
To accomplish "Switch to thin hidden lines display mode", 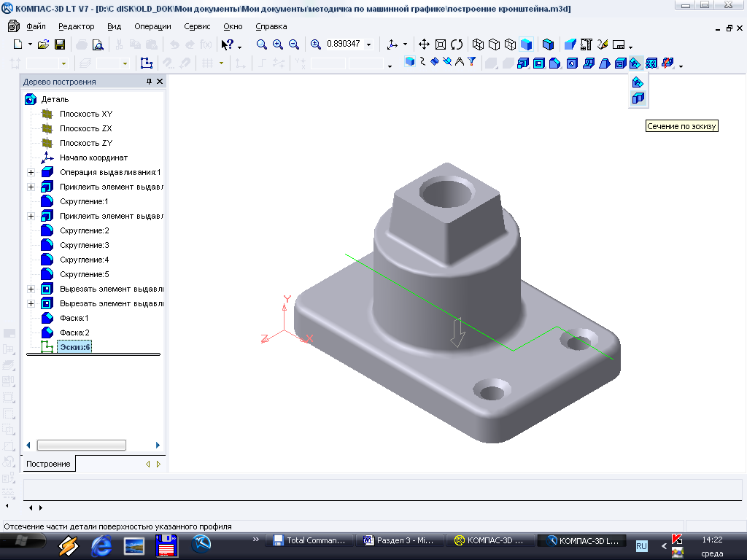I will [510, 44].
